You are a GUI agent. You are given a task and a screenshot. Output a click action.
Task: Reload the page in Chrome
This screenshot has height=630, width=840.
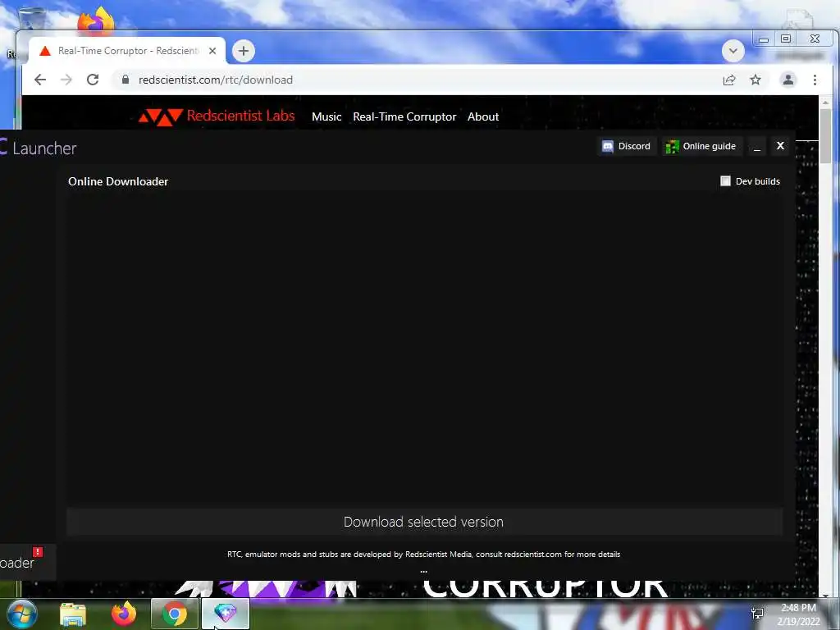pyautogui.click(x=93, y=80)
